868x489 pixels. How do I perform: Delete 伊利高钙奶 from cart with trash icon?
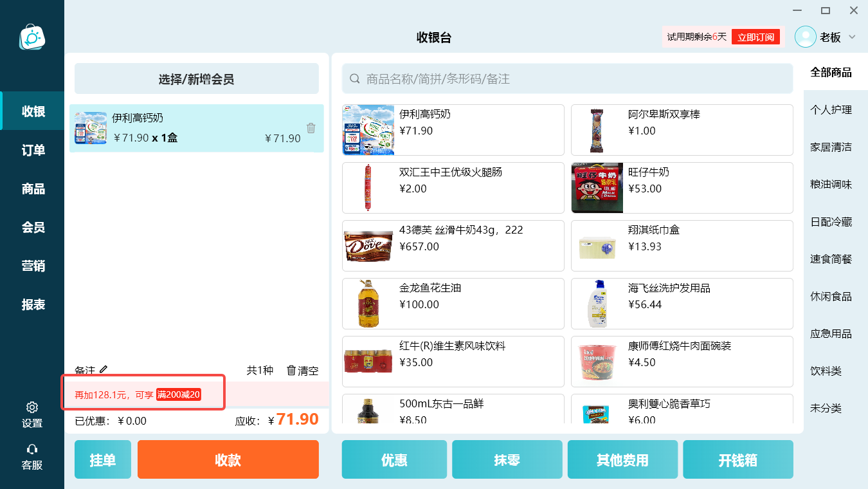311,128
